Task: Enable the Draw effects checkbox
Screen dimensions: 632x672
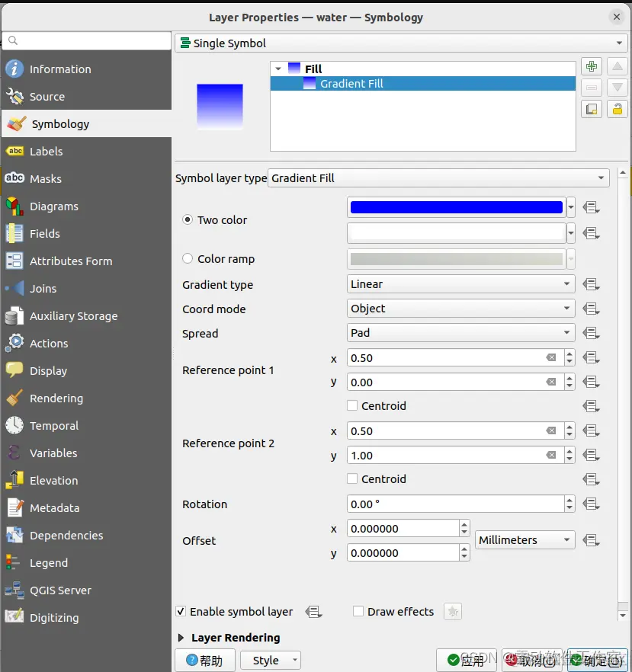Action: (358, 612)
